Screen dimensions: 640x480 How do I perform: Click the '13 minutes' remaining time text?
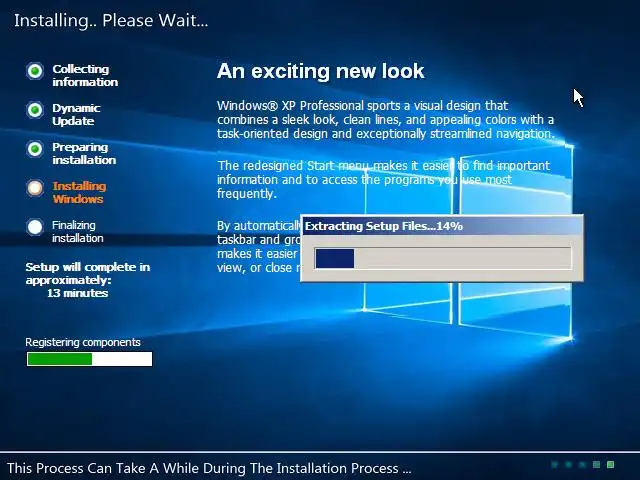point(78,293)
